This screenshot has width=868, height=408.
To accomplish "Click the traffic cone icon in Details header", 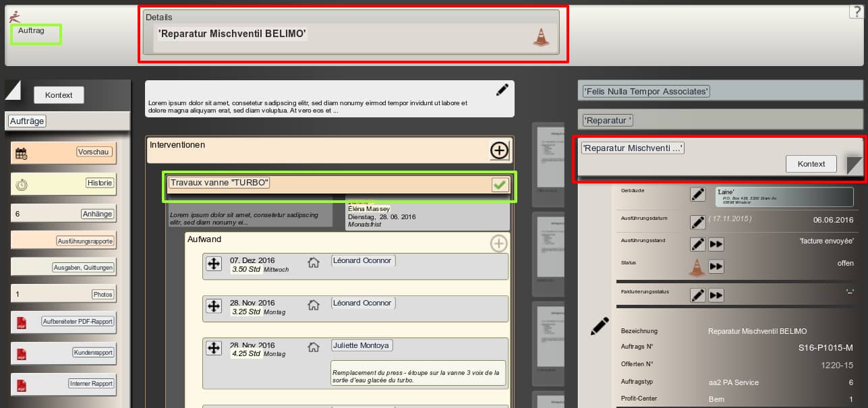I will (x=540, y=37).
